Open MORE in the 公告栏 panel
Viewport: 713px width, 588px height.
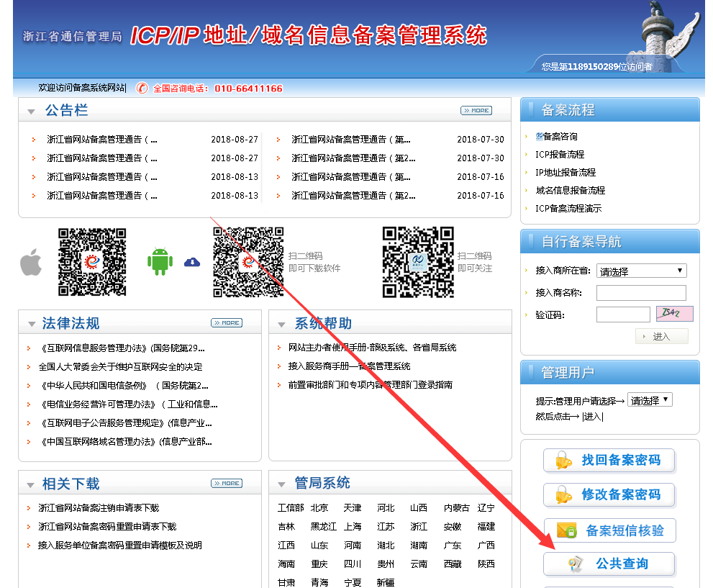click(476, 111)
